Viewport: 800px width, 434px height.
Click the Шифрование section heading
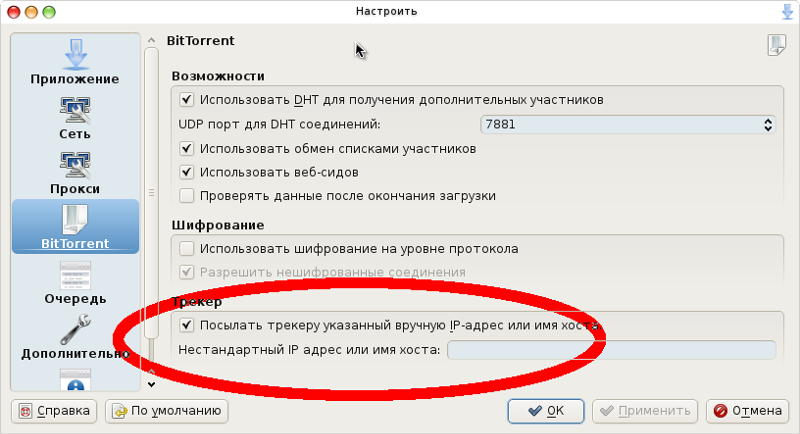(218, 225)
